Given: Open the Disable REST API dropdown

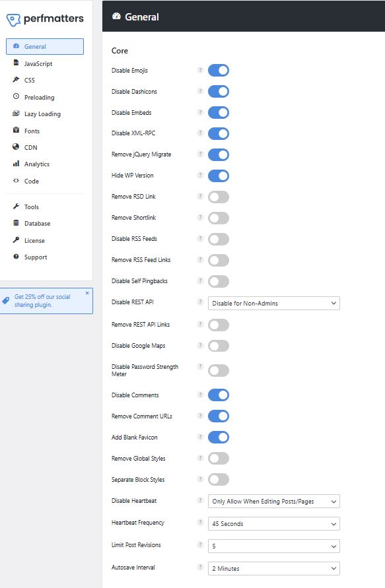Looking at the screenshot, I should coord(274,304).
